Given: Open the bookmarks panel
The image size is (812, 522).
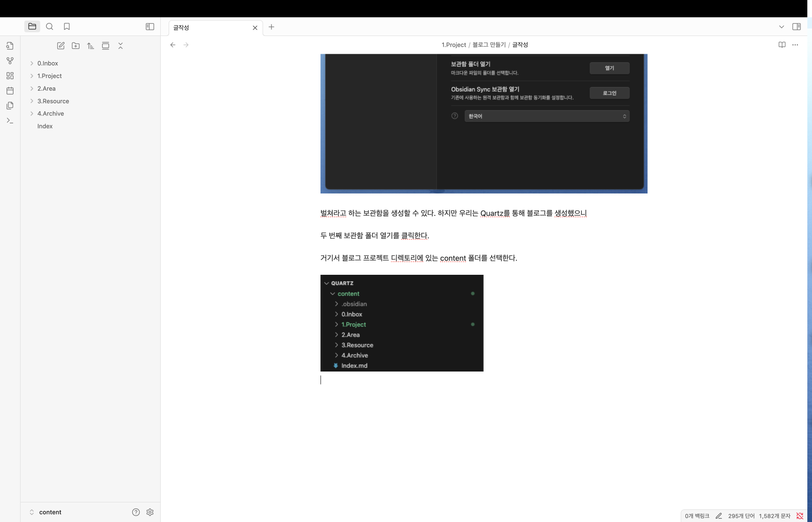Looking at the screenshot, I should point(67,27).
